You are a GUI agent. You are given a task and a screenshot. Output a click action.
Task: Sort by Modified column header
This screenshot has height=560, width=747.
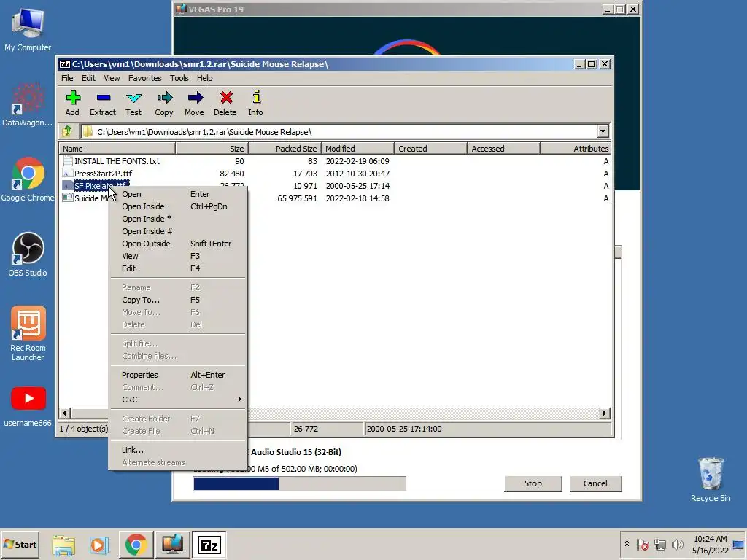[x=357, y=149]
